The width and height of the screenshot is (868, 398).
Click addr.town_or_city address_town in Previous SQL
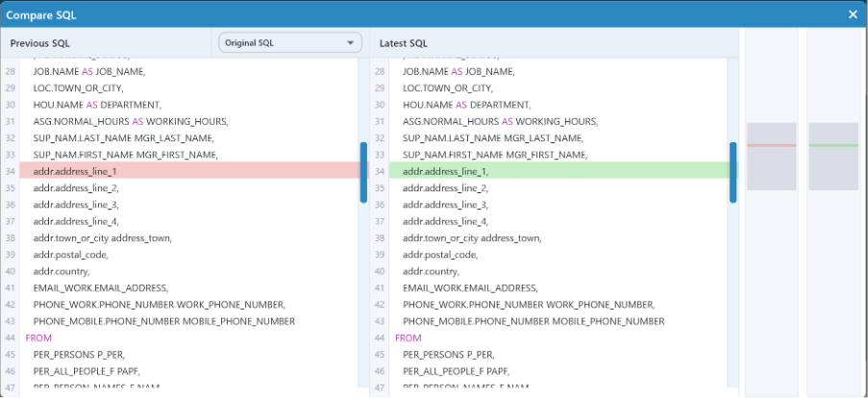(103, 238)
